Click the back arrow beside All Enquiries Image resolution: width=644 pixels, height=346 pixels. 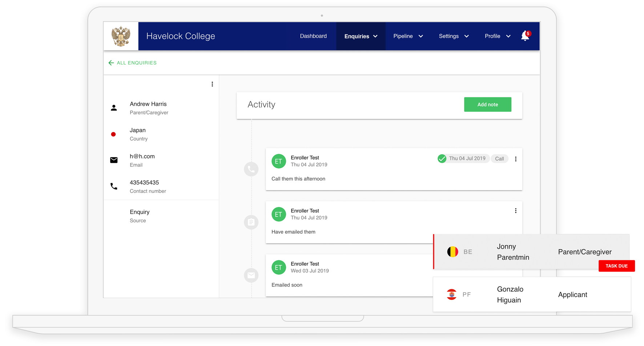(111, 63)
